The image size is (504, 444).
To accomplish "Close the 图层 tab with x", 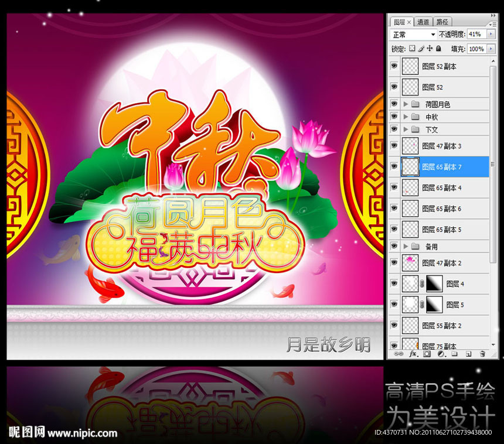I will 409,22.
